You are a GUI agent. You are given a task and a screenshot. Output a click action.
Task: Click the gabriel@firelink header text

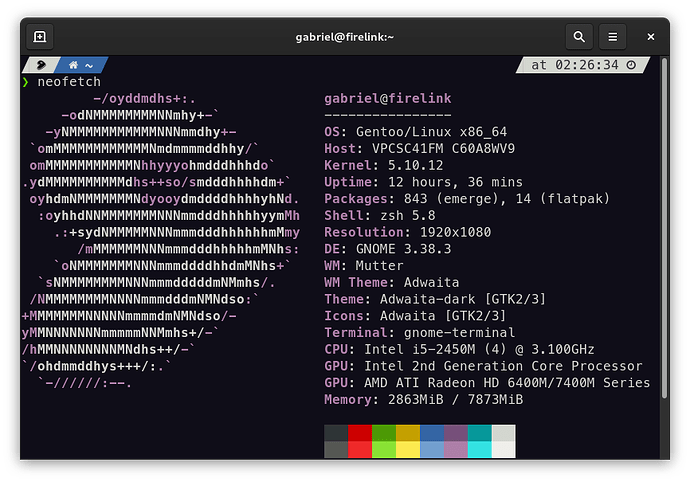coord(388,98)
